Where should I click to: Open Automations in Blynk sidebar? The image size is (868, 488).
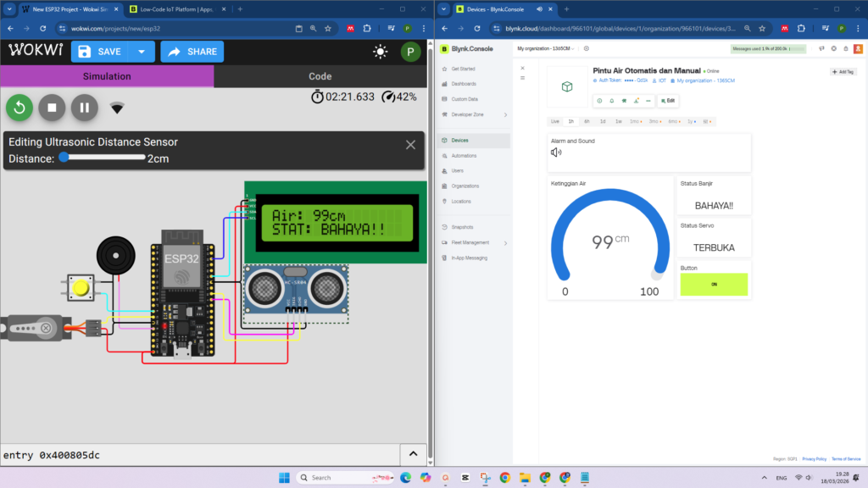tap(464, 156)
